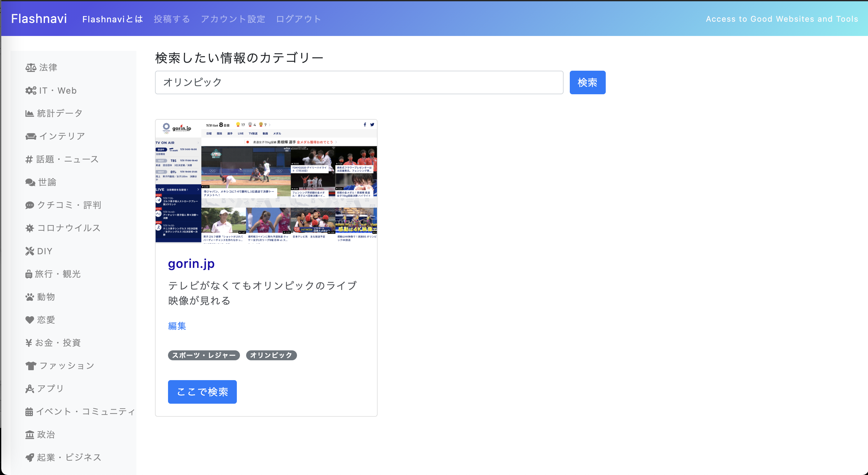Screen dimensions: 868x475
Task: Select the DIY category icon
Action: click(x=30, y=251)
